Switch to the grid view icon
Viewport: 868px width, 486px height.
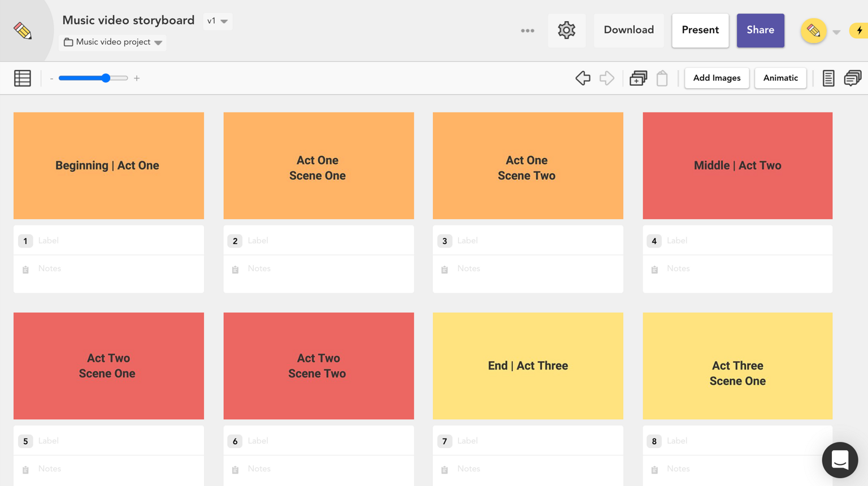coord(23,78)
